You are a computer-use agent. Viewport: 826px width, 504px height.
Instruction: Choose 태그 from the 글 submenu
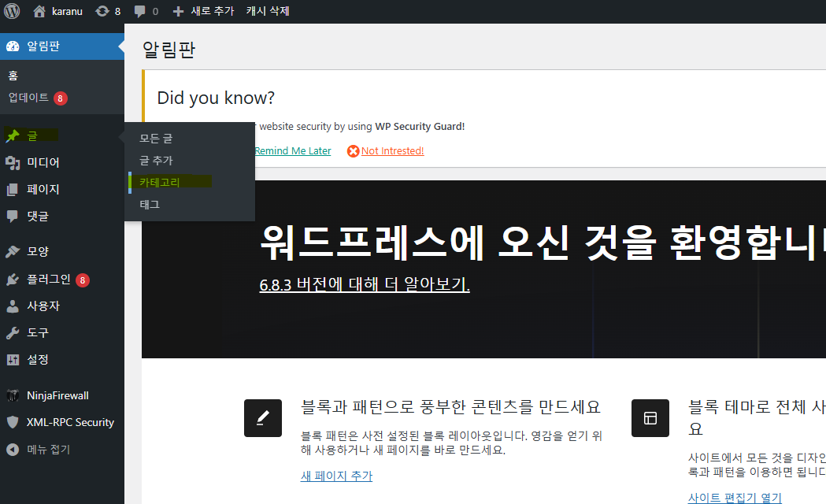(x=150, y=205)
